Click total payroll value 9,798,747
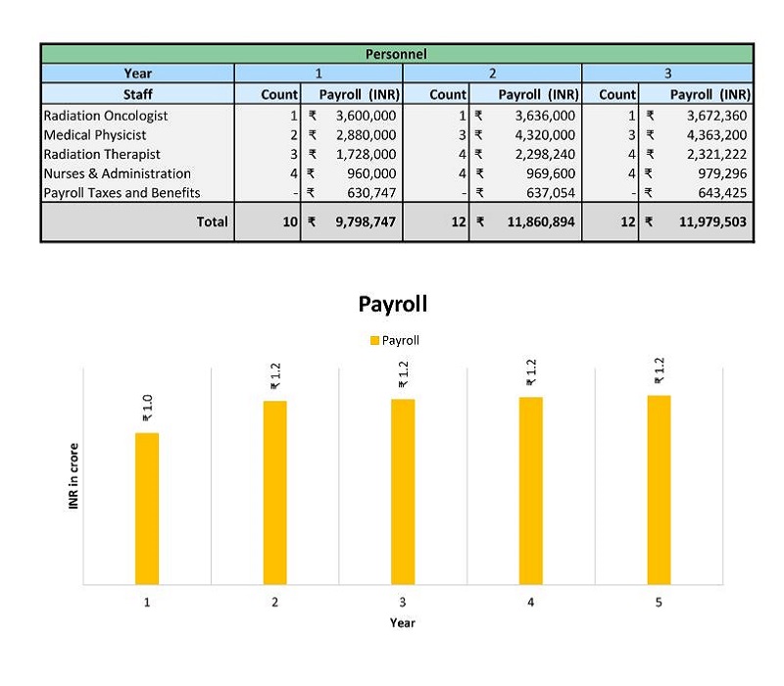 pos(365,222)
